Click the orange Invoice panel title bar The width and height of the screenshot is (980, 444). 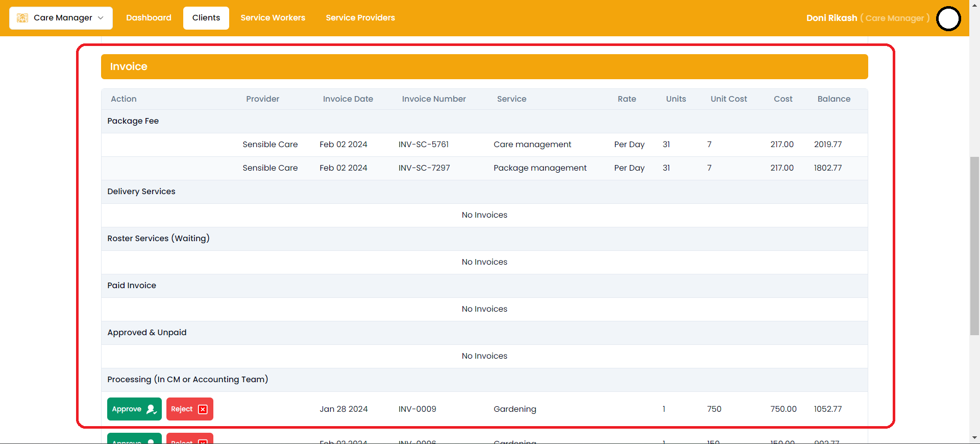484,67
